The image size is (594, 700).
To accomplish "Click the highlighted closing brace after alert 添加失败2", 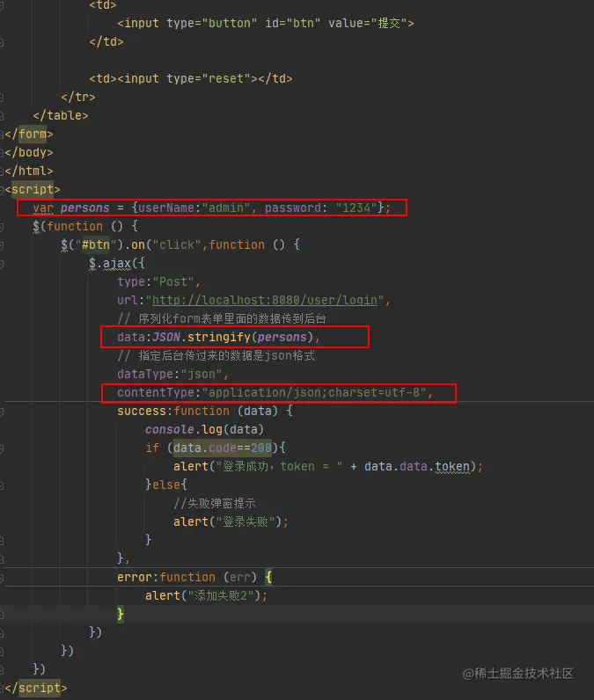I will 121,614.
